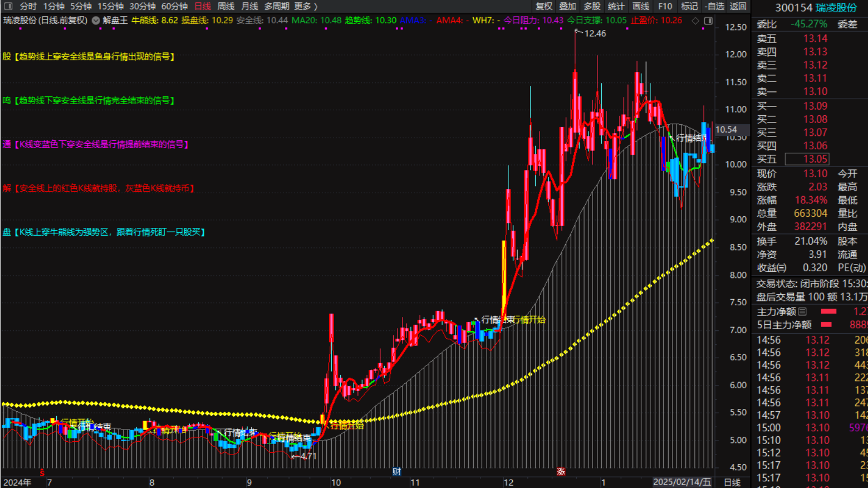Open the 日线 period selector at bottom right

pos(732,482)
